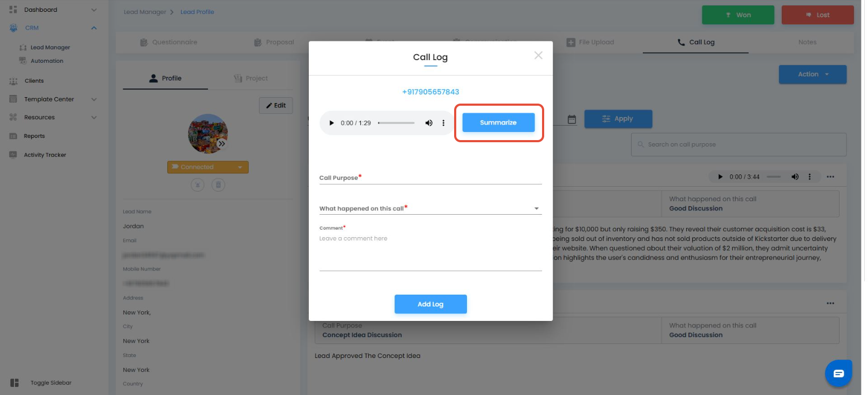The image size is (868, 395).
Task: Click the Toggle Sidebar icon
Action: (14, 383)
